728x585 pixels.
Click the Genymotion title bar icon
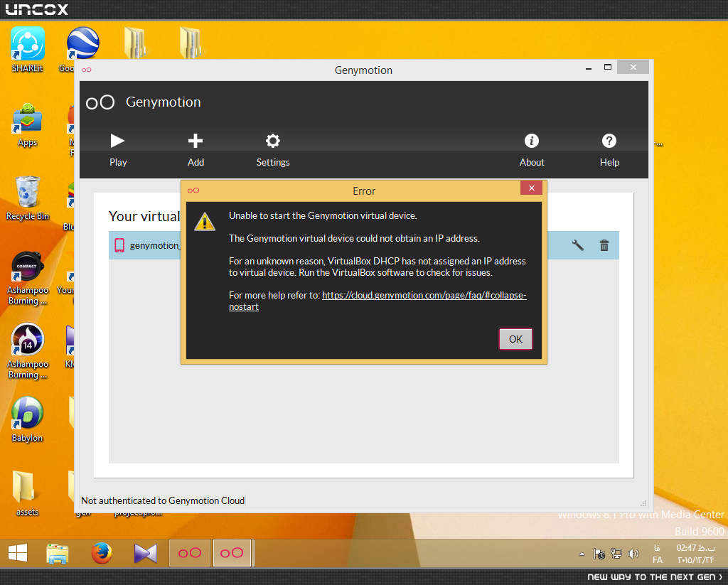[87, 70]
